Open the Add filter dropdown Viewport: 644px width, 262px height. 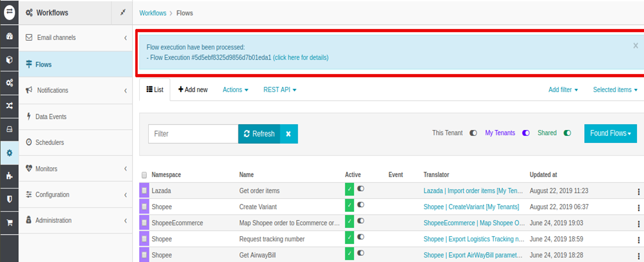[563, 89]
